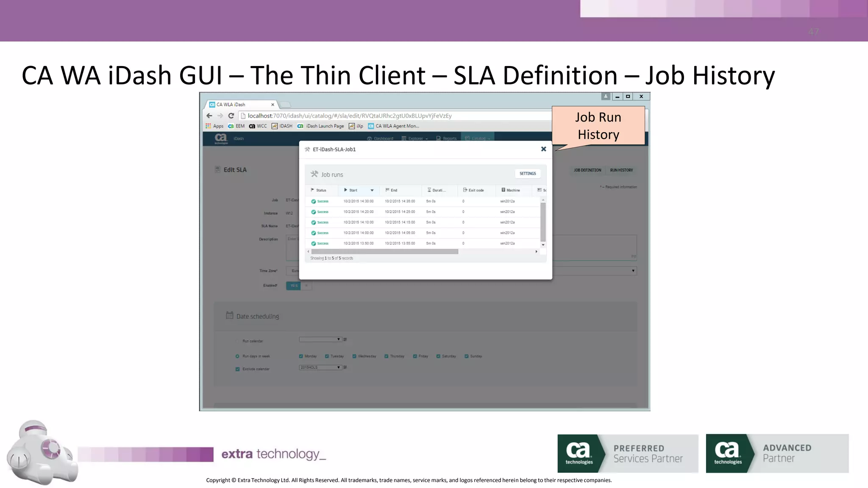Click the Settings button in Job runs
Viewport: 868px width, 488px height.
[527, 174]
